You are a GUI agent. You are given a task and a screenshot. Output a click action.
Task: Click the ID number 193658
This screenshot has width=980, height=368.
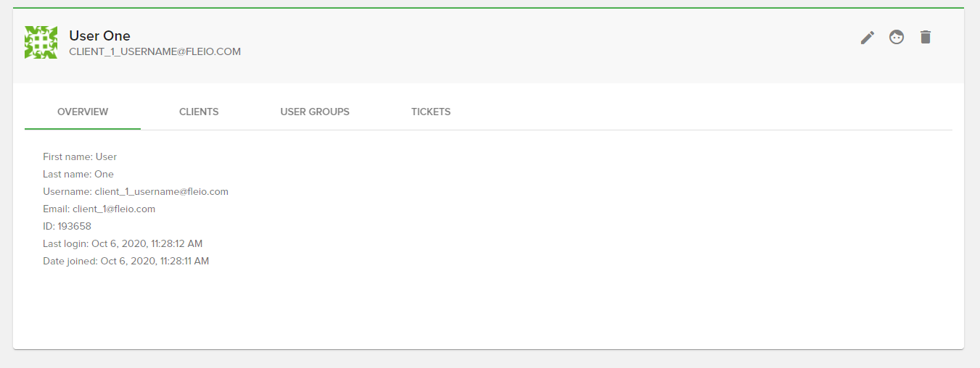click(x=75, y=226)
